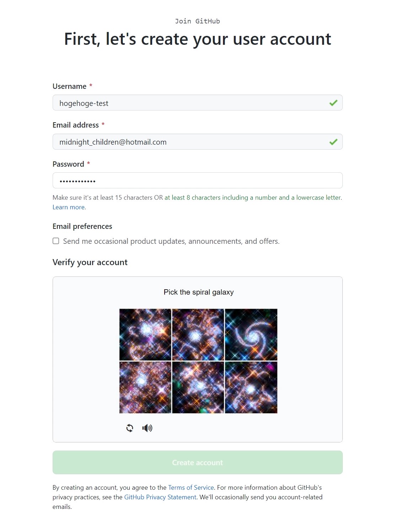Image resolution: width=395 pixels, height=532 pixels.
Task: Click the captcha refresh icon
Action: click(130, 428)
